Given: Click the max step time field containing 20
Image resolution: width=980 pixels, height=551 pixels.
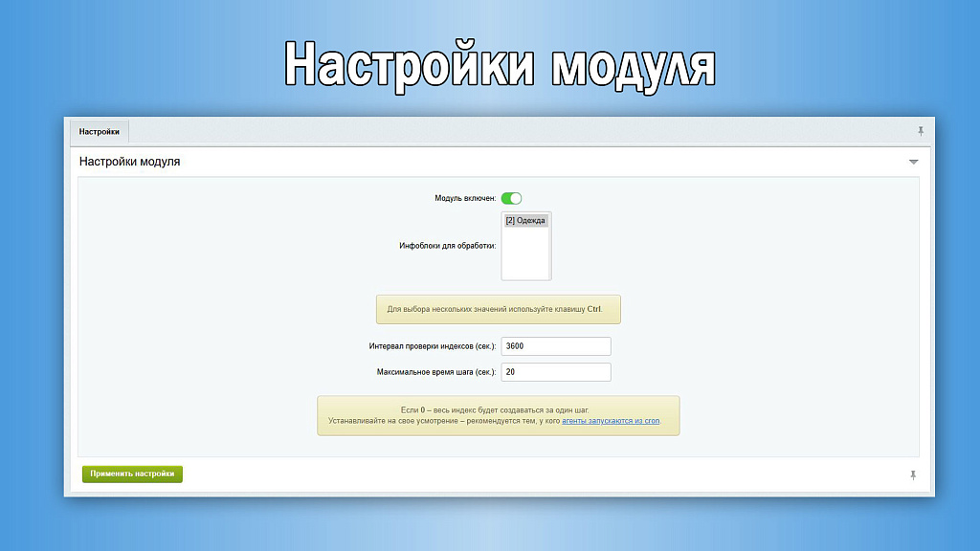Looking at the screenshot, I should 555,372.
